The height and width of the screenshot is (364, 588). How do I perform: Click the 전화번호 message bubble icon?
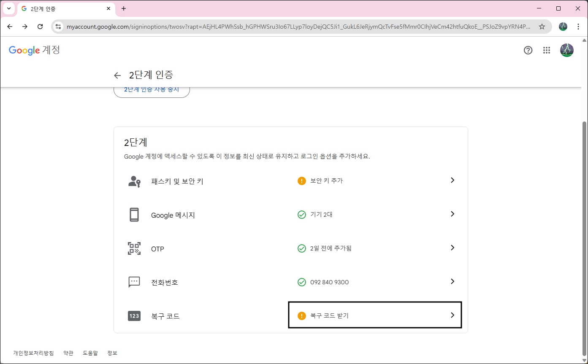click(x=134, y=282)
